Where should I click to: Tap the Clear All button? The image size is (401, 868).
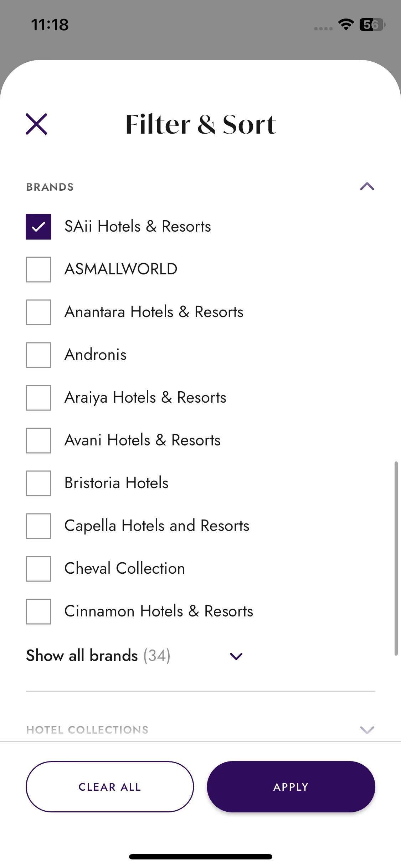pos(110,787)
